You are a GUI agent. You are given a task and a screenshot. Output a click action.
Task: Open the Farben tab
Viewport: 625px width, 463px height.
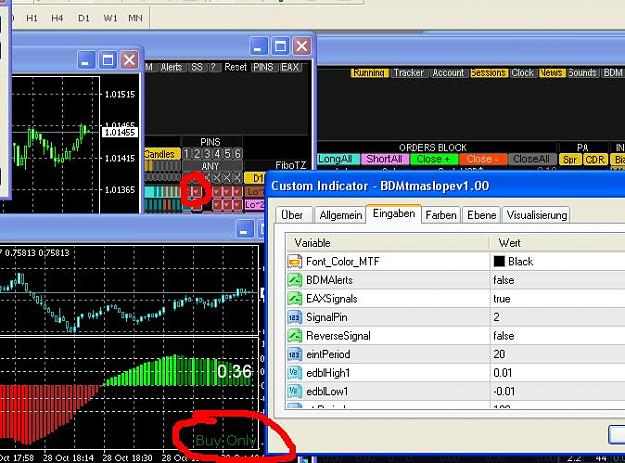(x=441, y=215)
